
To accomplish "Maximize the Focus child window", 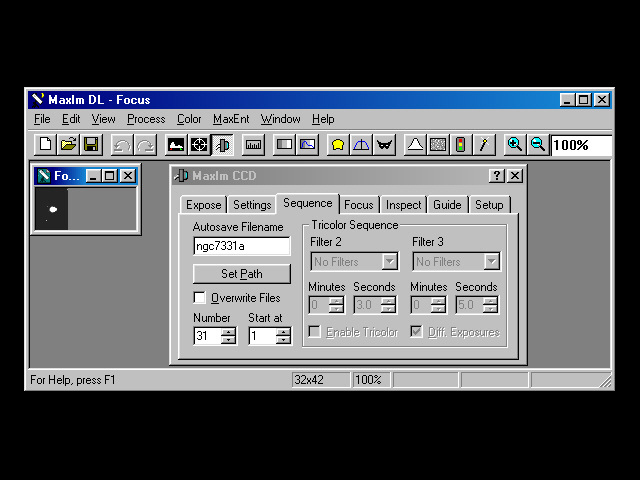I will coord(110,176).
